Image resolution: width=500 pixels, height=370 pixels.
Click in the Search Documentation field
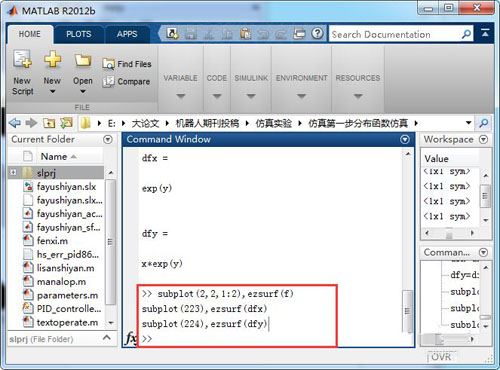coord(395,34)
